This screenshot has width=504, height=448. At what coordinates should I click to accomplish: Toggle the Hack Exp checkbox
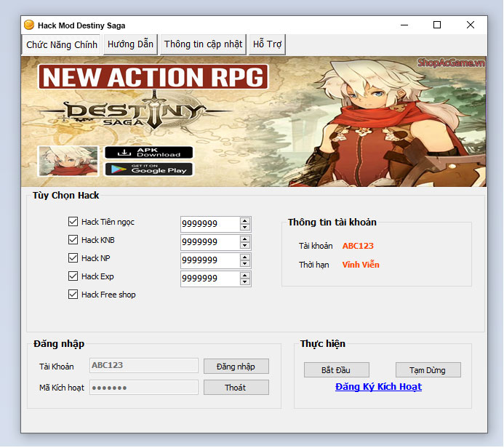(73, 276)
